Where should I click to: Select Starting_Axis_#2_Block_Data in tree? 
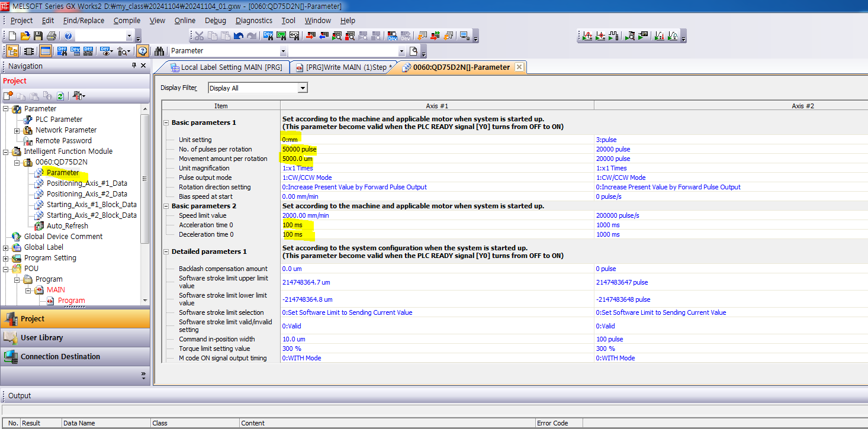click(x=92, y=215)
